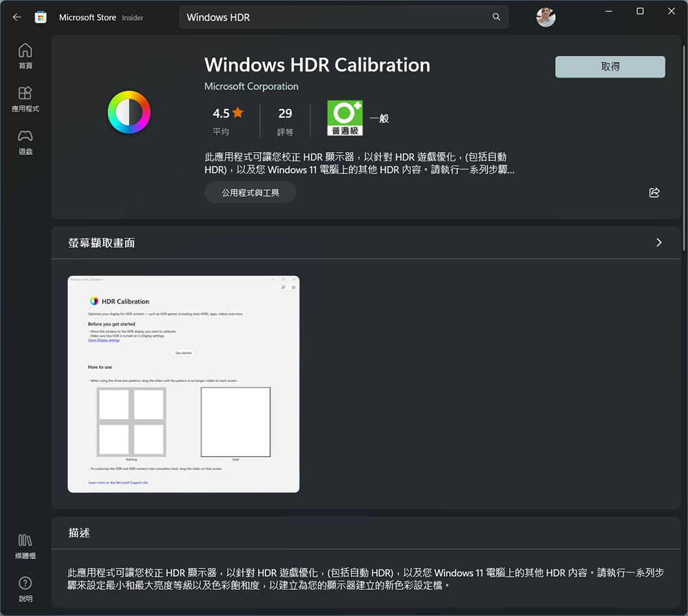
Task: Click the 描述 section heading
Action: click(x=79, y=533)
